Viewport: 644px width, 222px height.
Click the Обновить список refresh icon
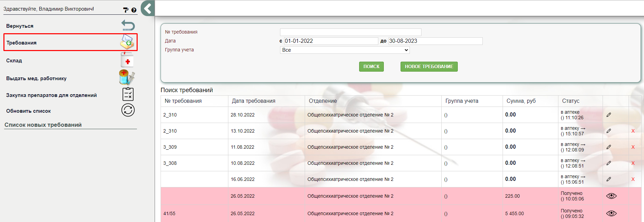pos(128,110)
